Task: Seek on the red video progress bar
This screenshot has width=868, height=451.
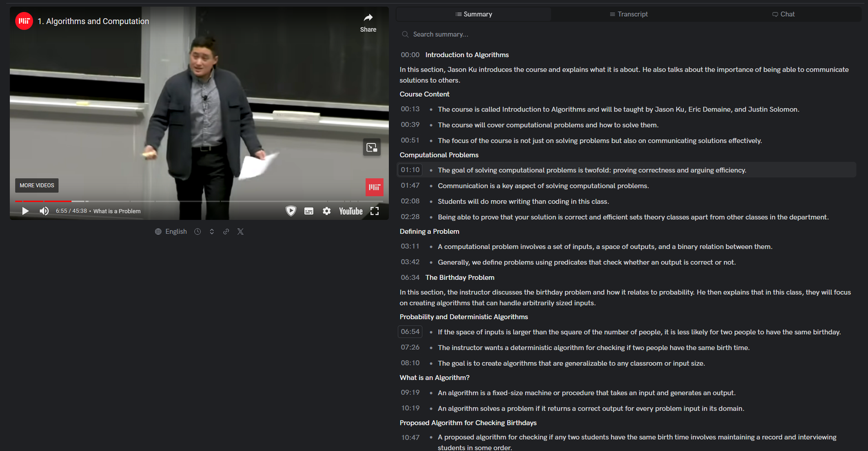Action: point(43,201)
